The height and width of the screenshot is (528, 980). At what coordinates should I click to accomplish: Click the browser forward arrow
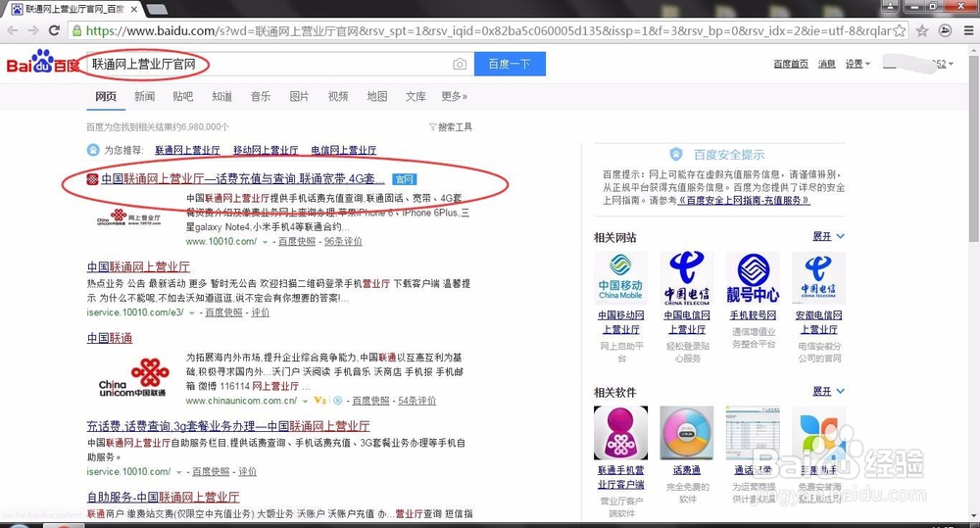[x=33, y=30]
